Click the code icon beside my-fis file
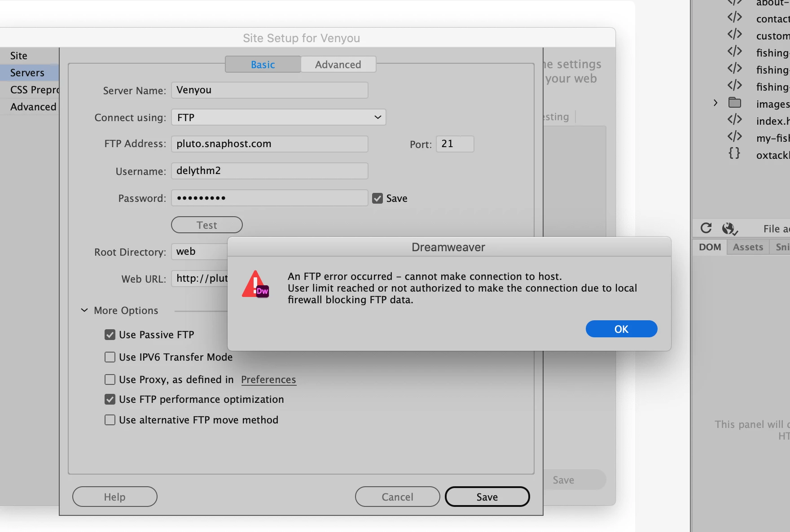 click(735, 137)
